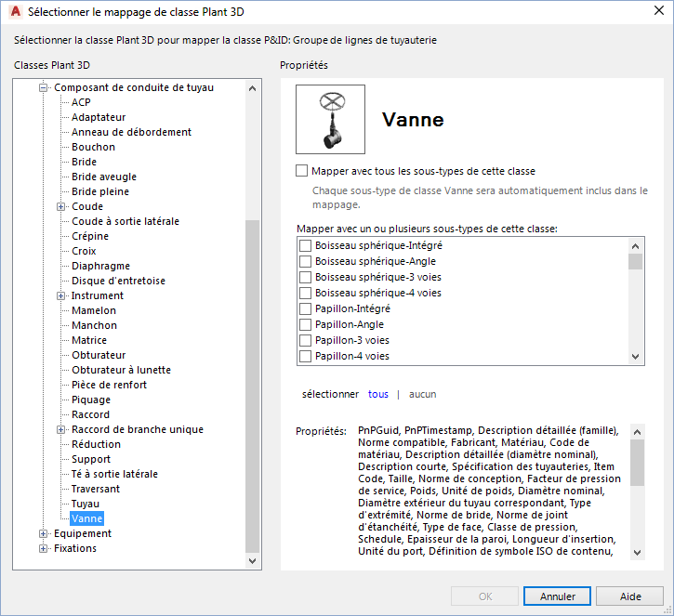This screenshot has width=674, height=616.
Task: Open help with the Aide button
Action: (x=630, y=596)
